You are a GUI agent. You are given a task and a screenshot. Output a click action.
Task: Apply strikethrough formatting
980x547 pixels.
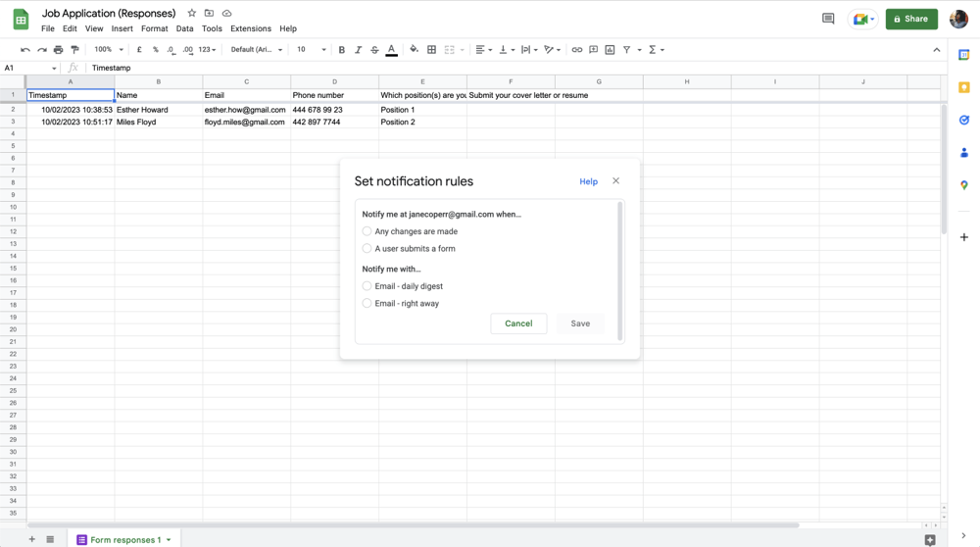pyautogui.click(x=374, y=50)
